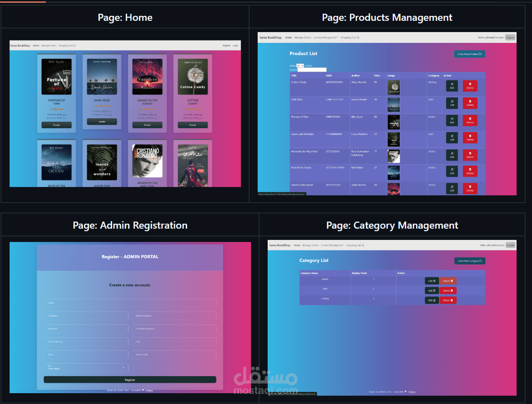Image resolution: width=532 pixels, height=404 pixels.
Task: Click Cristiano Ronaldo book cover on Home
Action: 148,161
